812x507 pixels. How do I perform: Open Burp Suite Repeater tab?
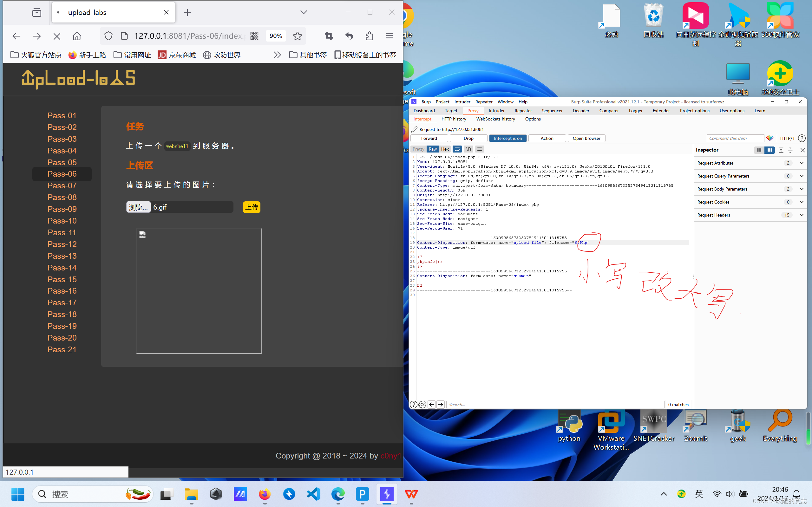[523, 110]
